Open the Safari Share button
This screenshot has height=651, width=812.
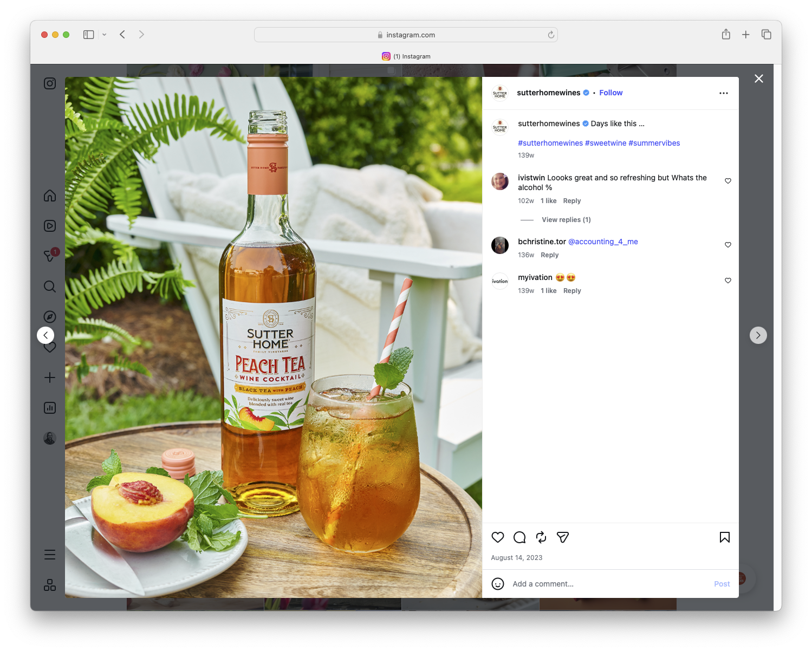pyautogui.click(x=726, y=34)
